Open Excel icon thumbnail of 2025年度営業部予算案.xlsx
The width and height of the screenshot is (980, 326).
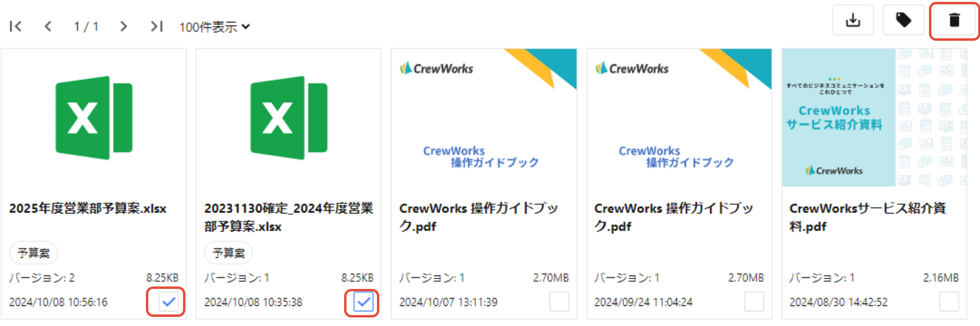tap(94, 118)
